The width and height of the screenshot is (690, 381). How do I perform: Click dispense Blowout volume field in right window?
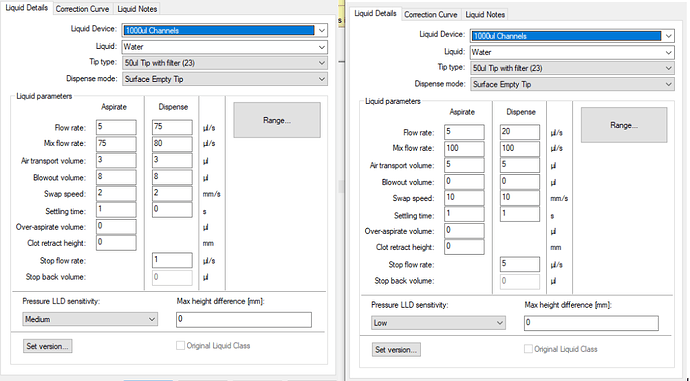point(520,182)
